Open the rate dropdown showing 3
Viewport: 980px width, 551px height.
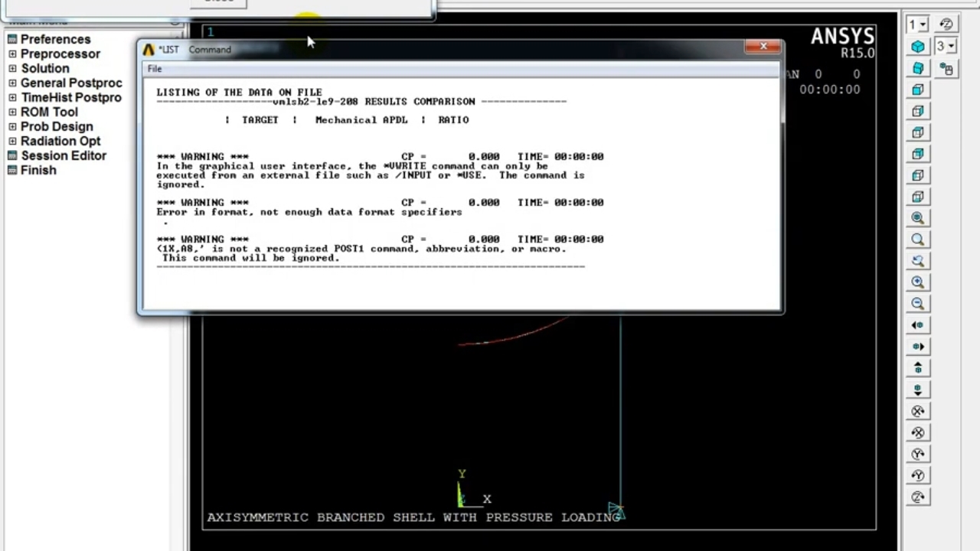(x=946, y=47)
